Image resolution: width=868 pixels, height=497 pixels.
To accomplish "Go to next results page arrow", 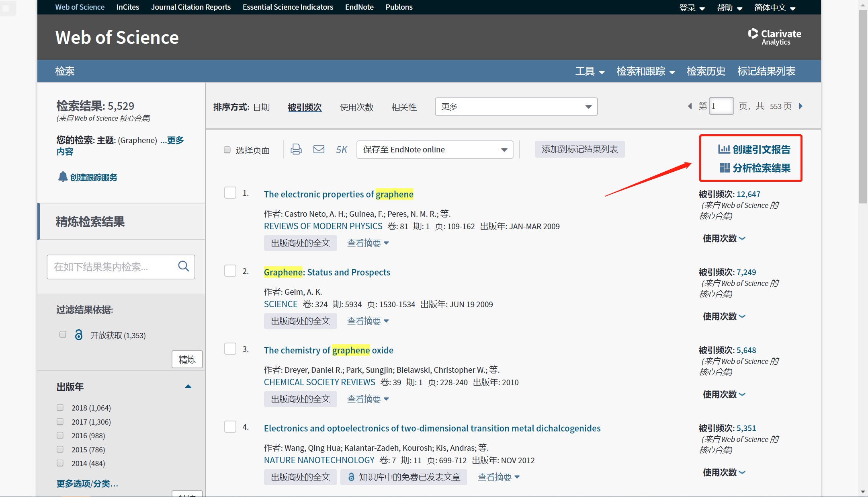I will point(800,106).
